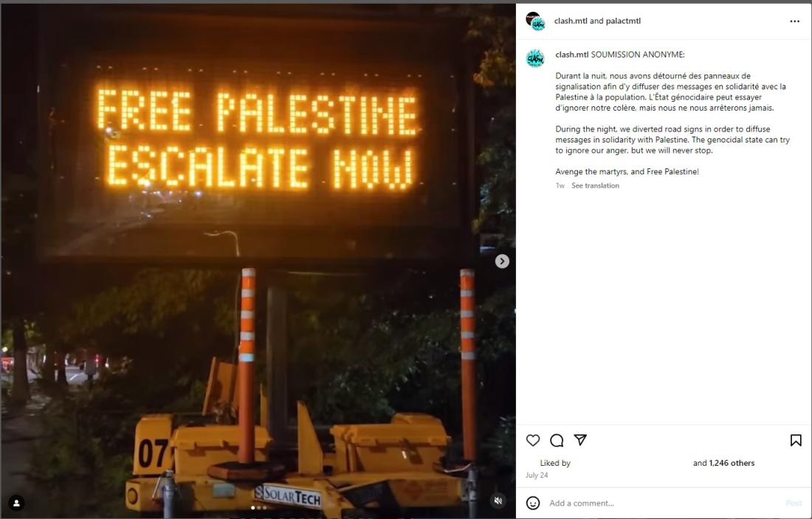Image resolution: width=812 pixels, height=519 pixels.
Task: Click the overlapping profile avatars in header
Action: coord(535,21)
